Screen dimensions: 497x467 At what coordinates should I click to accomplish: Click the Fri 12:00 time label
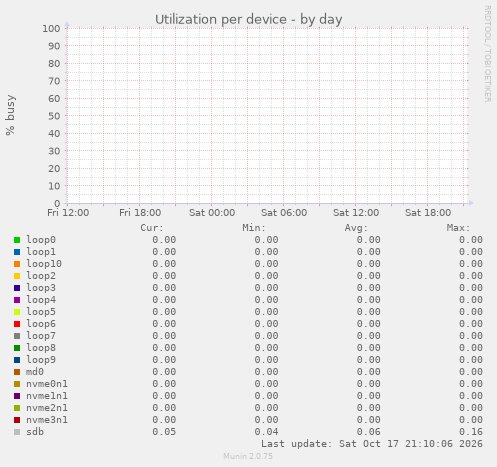click(68, 213)
